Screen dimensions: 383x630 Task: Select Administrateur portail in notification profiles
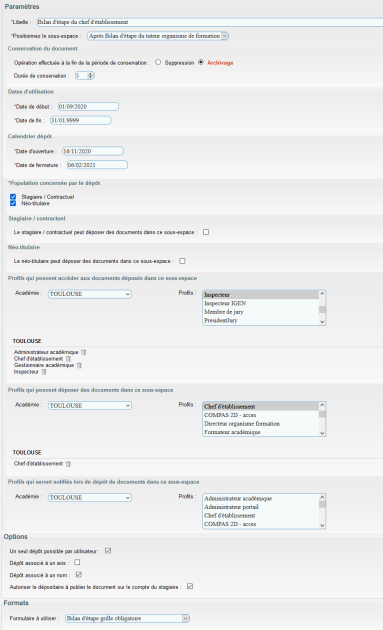(261, 507)
